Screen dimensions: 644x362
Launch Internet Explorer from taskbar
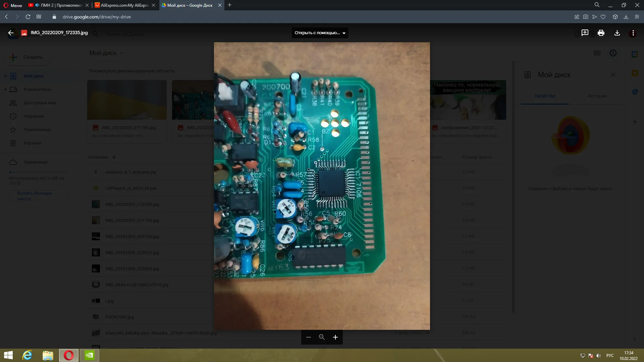[27, 355]
